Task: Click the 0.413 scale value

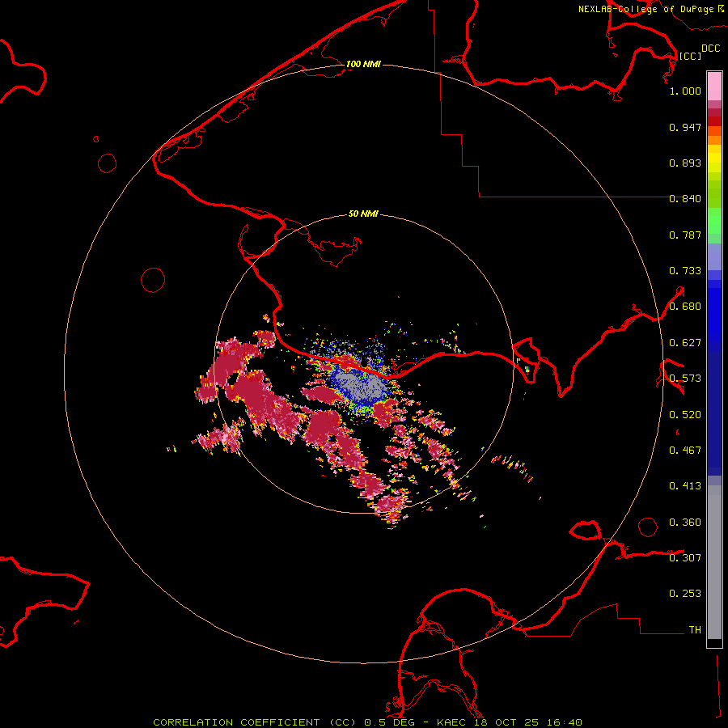Action: coord(685,486)
